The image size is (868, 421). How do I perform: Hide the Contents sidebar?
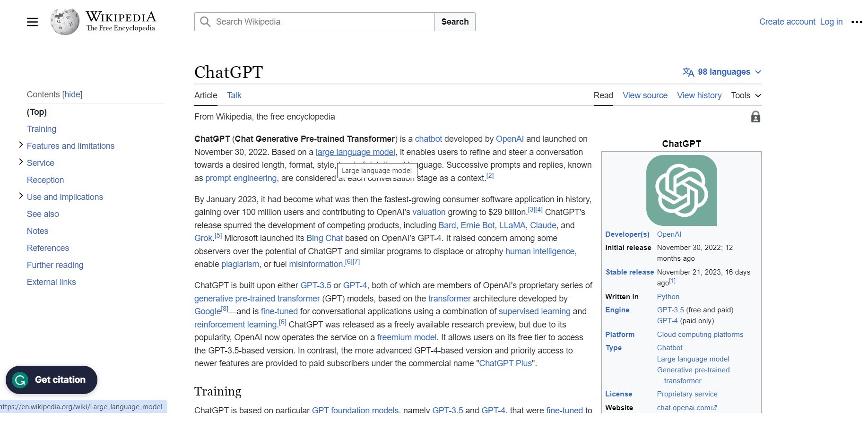coord(72,95)
